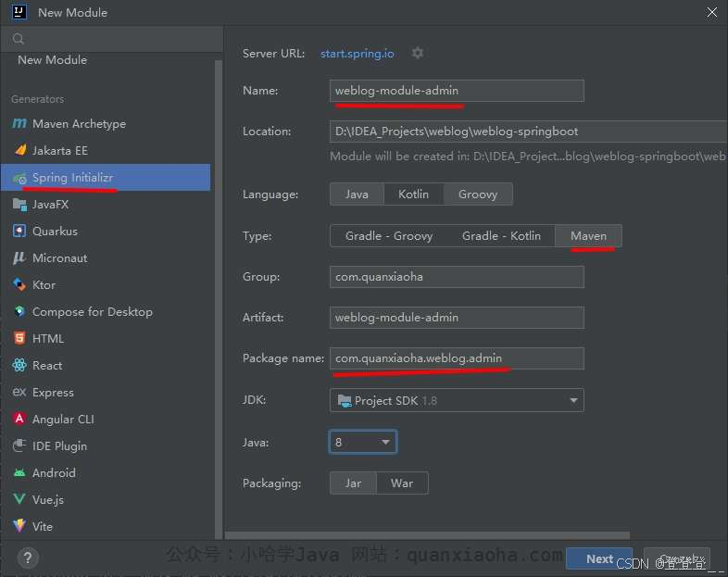
Task: Focus the Group input field
Action: tap(457, 277)
